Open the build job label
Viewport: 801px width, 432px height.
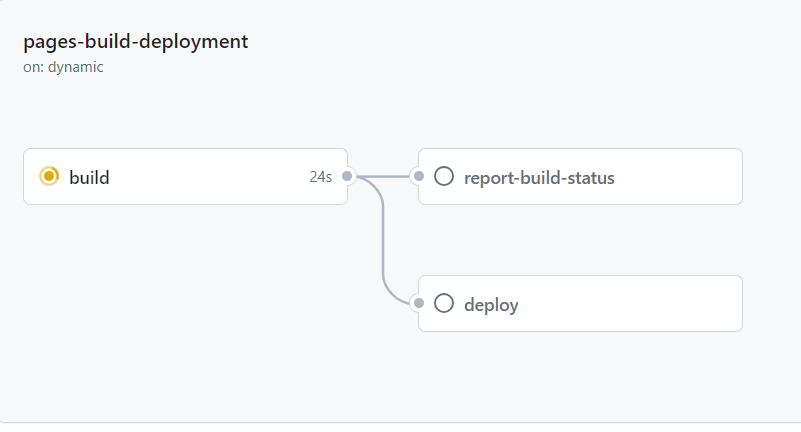(x=89, y=178)
